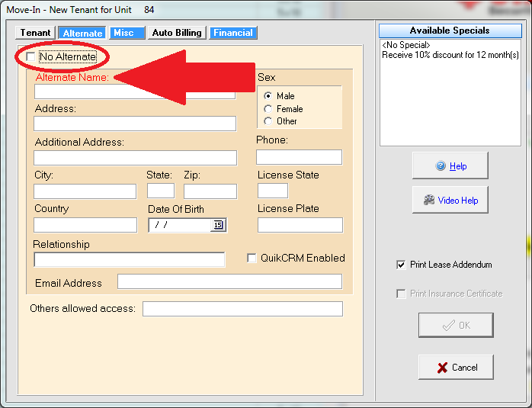Click the State input field
Viewport: 532px width, 408px height.
pyautogui.click(x=161, y=191)
